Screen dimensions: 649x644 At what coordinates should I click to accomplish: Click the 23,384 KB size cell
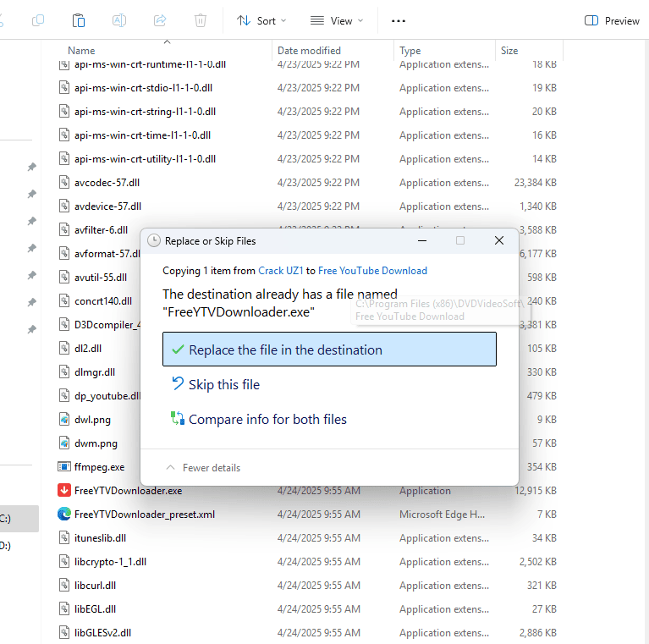pos(535,183)
